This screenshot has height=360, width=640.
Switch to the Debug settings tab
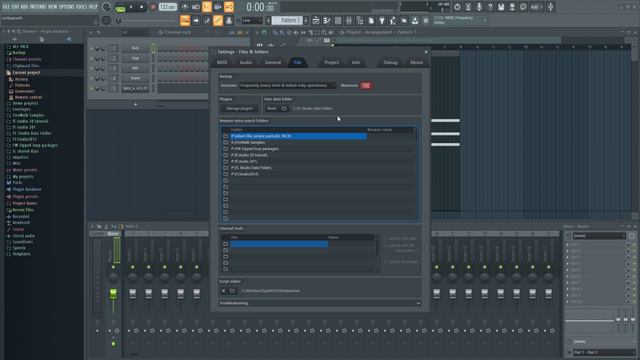[390, 62]
